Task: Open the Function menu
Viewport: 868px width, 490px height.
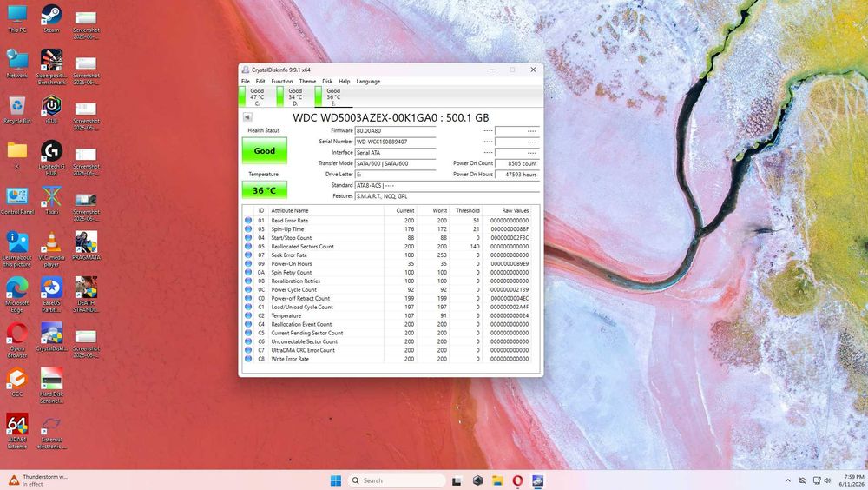Action: (x=282, y=82)
